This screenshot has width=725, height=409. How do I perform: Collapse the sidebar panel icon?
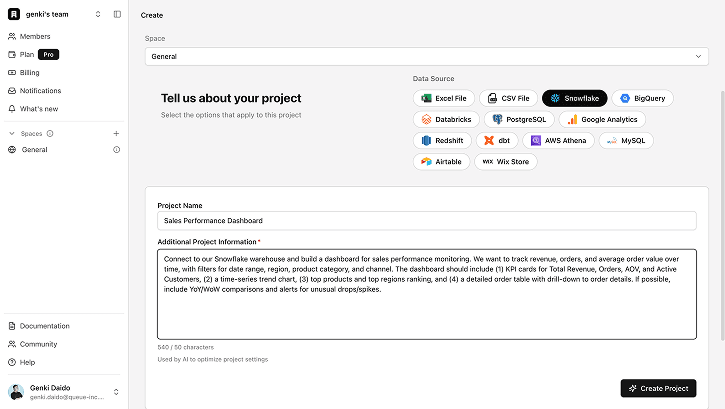pyautogui.click(x=117, y=14)
